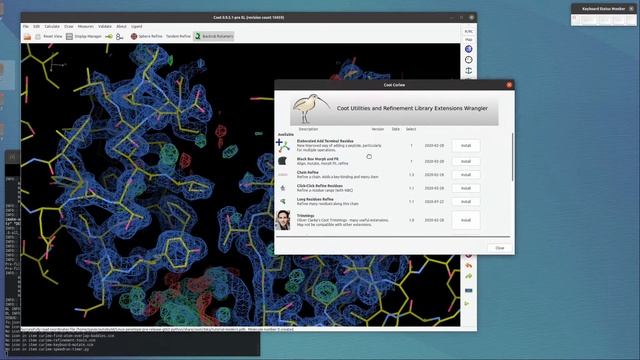Click the Click-Click Refine Residues icon
Image resolution: width=640 pixels, height=360 pixels.
pos(282,188)
